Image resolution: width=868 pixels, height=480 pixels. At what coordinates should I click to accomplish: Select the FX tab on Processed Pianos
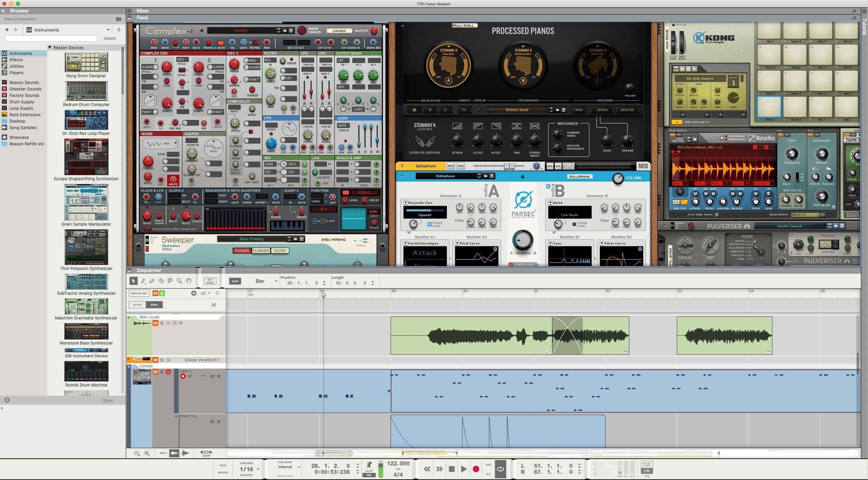click(465, 109)
